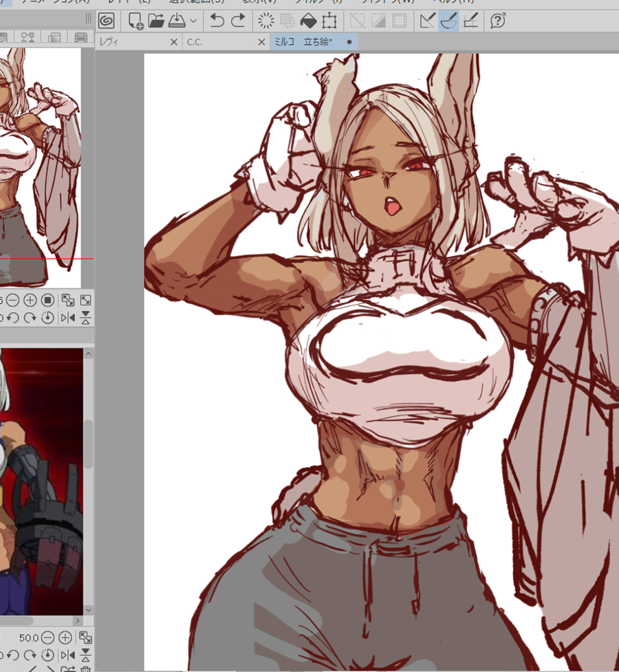Toggle Flip Vertical in Navigator
The height and width of the screenshot is (672, 619).
click(x=86, y=318)
